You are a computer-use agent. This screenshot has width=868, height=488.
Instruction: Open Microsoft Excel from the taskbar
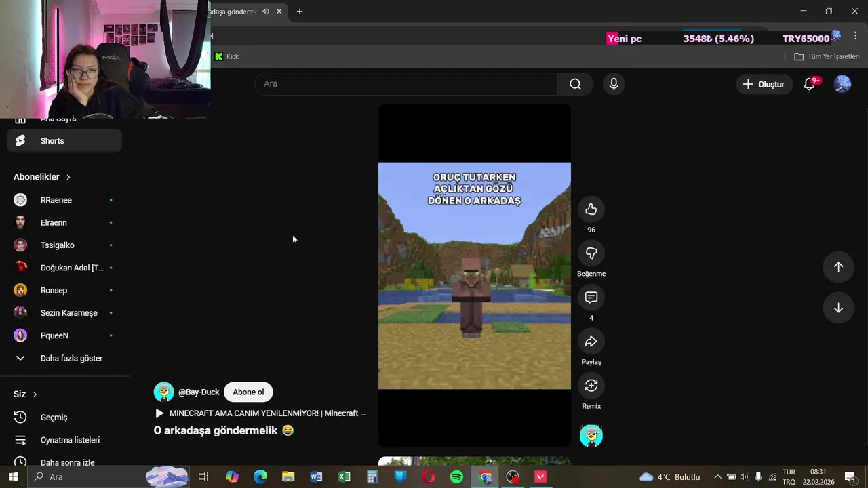click(x=344, y=477)
